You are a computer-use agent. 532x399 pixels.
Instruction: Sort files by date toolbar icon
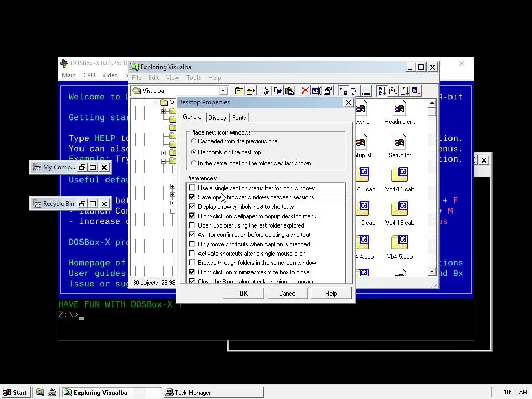pos(416,91)
